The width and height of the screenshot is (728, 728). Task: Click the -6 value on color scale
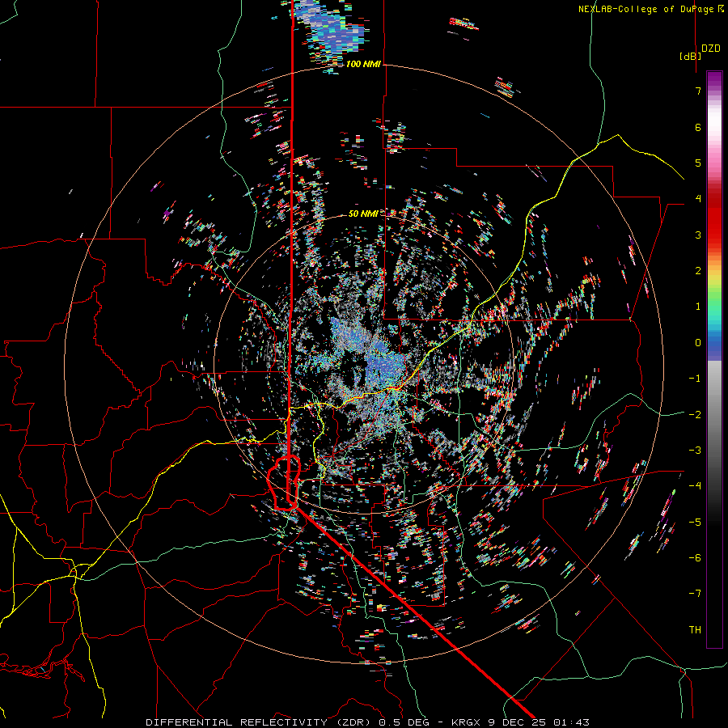pyautogui.click(x=695, y=558)
